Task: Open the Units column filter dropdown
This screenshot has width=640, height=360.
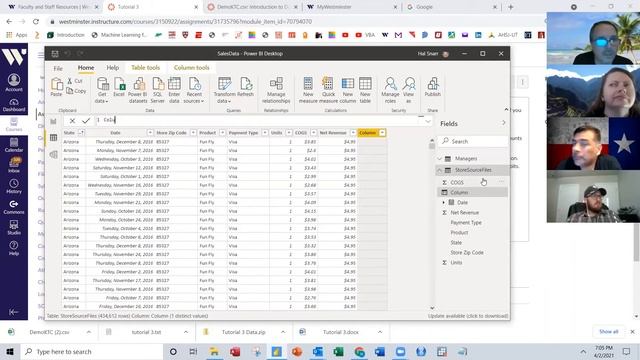Action: click(x=289, y=133)
